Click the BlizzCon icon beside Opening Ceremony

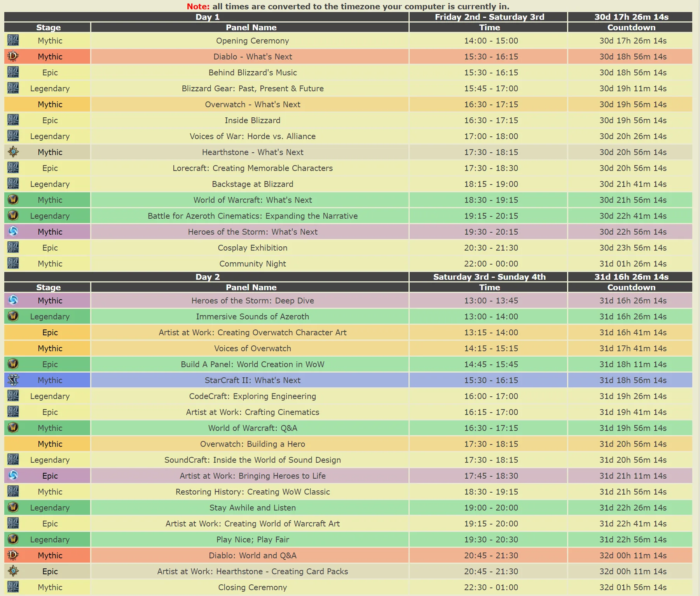pos(13,40)
